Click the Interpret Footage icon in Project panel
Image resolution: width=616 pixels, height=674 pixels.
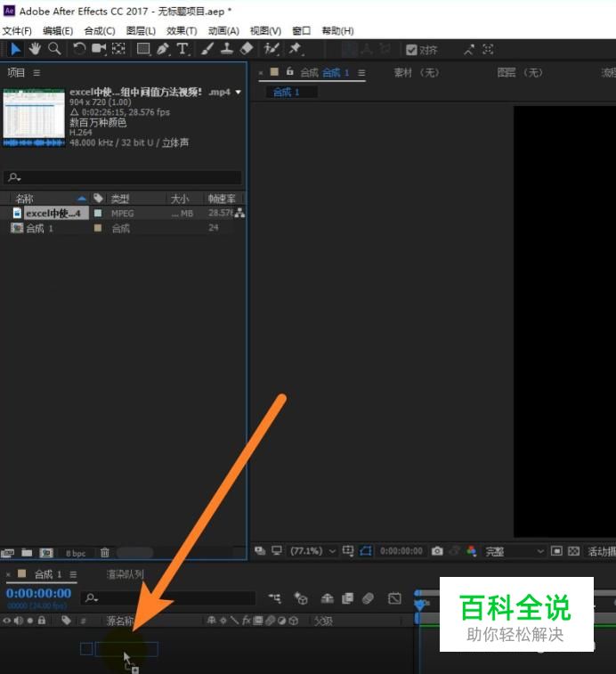coord(7,553)
